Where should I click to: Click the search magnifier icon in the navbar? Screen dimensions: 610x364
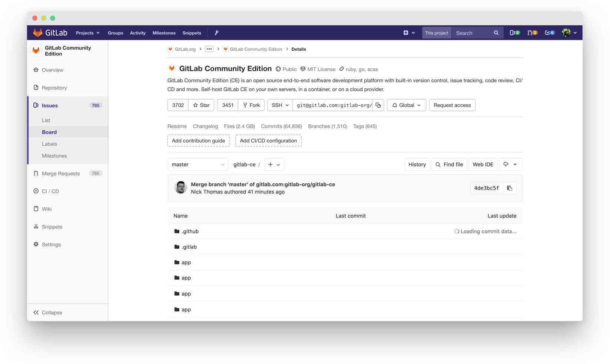click(496, 33)
